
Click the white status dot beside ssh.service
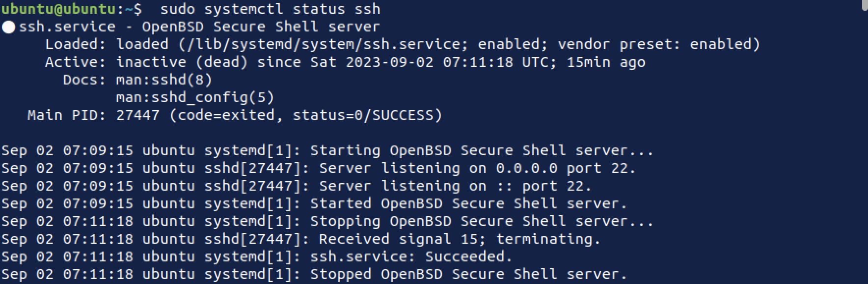[8, 27]
